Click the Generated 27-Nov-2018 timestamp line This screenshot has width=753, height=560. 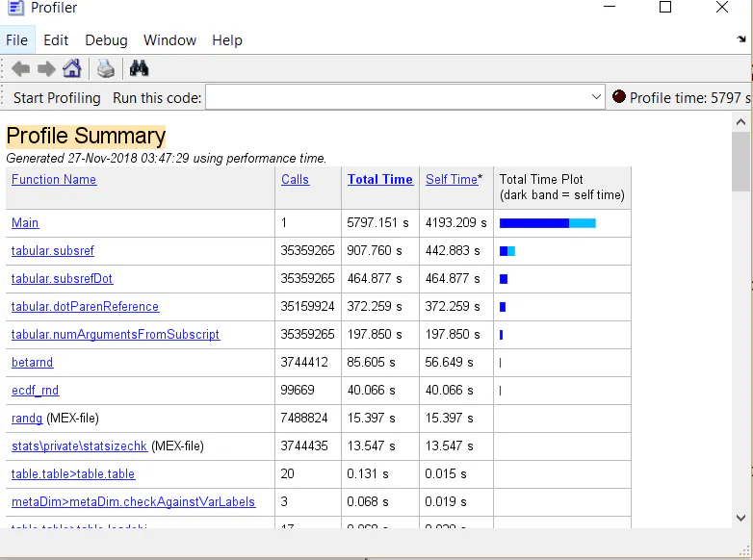click(167, 159)
